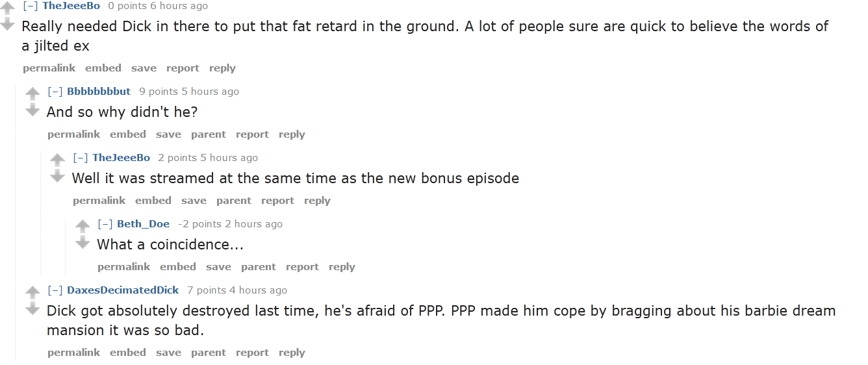
Task: Upvote Beth_Doe's coincidence comment
Action: click(83, 227)
